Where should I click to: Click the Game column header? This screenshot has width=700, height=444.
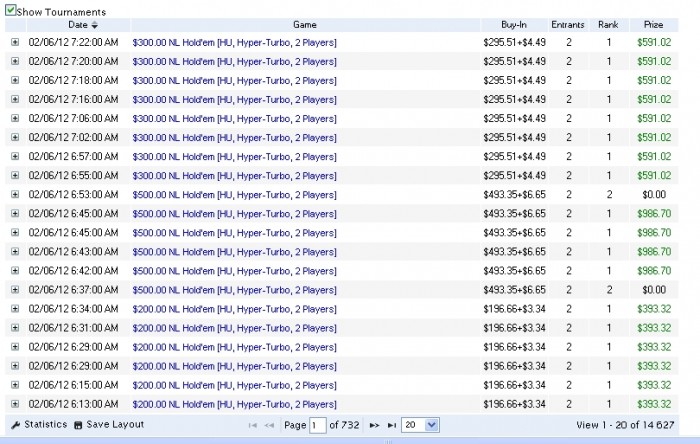[305, 25]
